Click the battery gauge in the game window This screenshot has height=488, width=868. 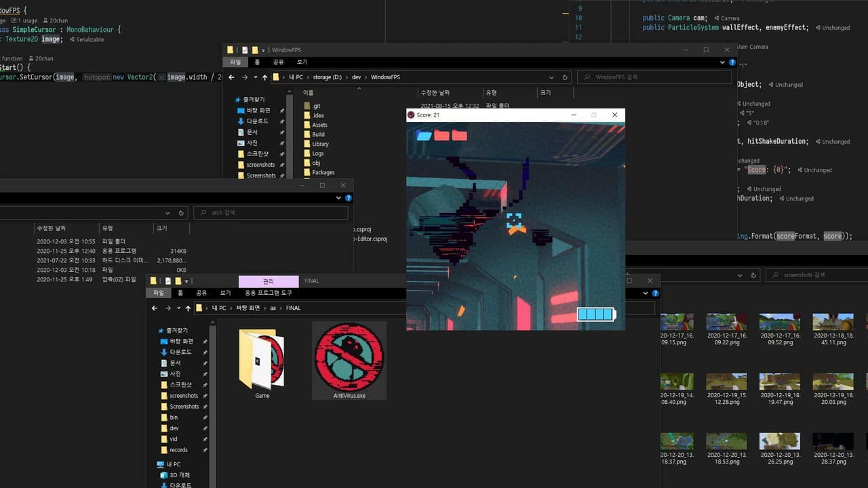click(x=597, y=314)
